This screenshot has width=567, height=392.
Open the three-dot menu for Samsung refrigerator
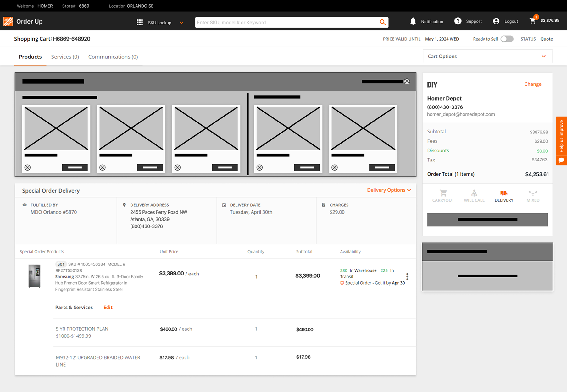point(407,276)
